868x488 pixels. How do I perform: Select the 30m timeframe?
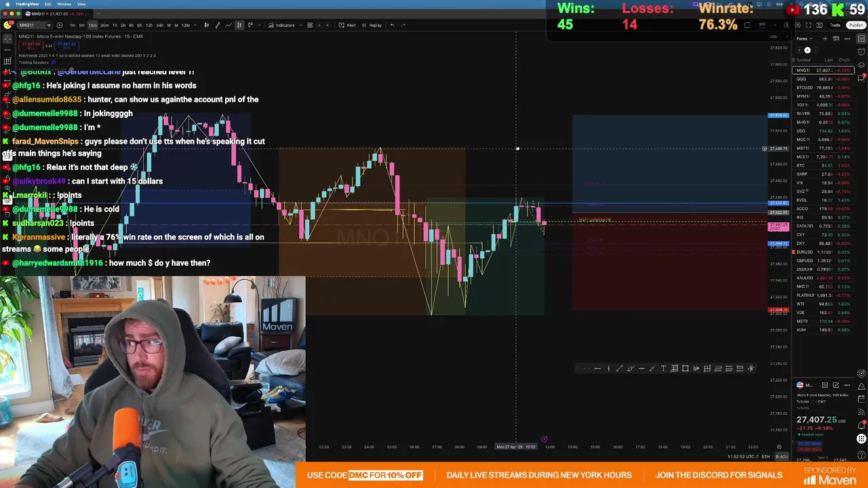[x=104, y=25]
